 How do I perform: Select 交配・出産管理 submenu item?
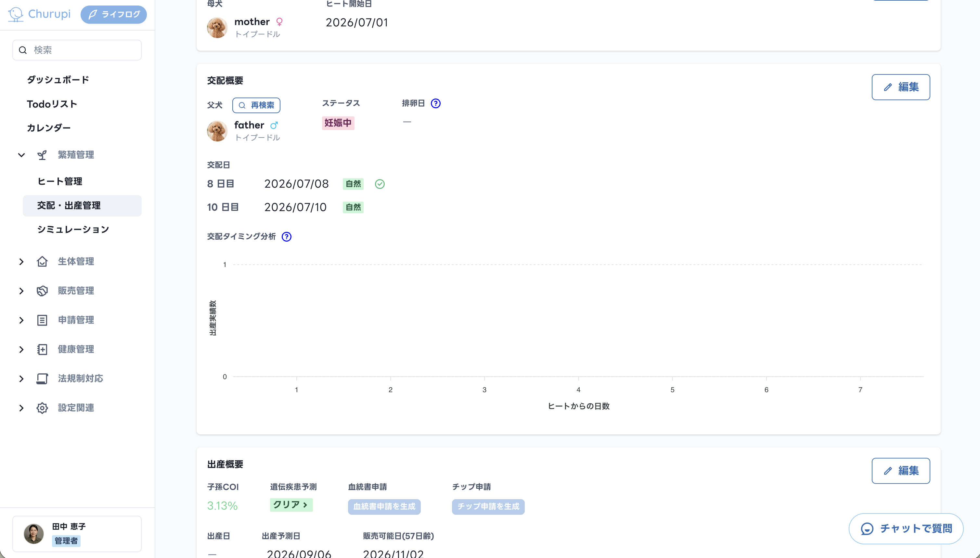pyautogui.click(x=82, y=206)
